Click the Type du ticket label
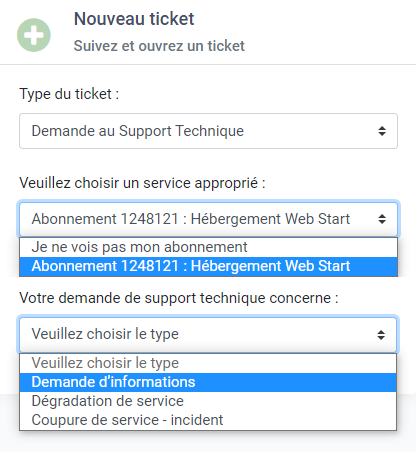 (x=69, y=94)
